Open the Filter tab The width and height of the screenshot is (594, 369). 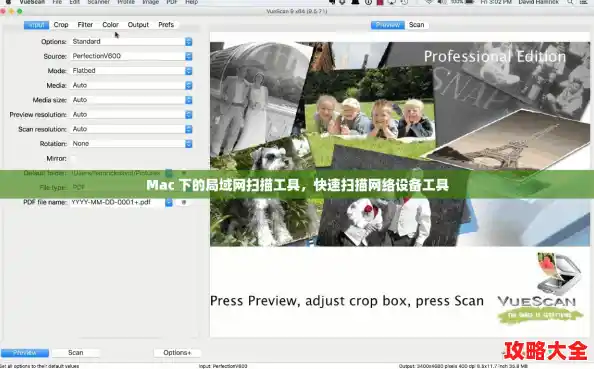click(85, 25)
